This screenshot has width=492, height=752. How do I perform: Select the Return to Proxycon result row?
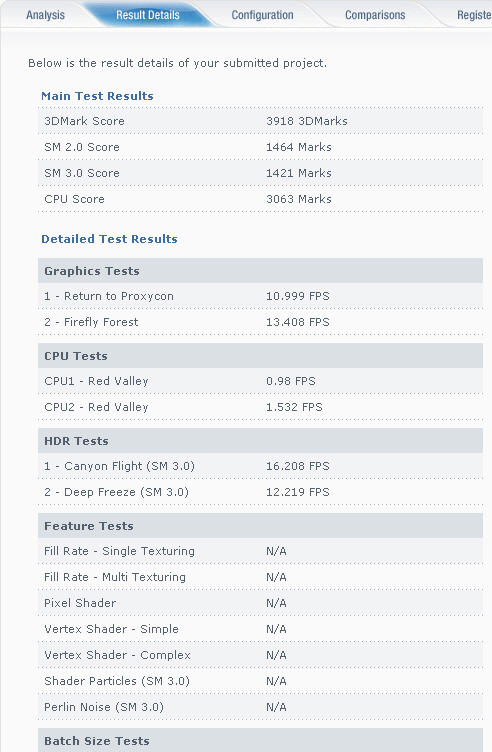(x=260, y=296)
